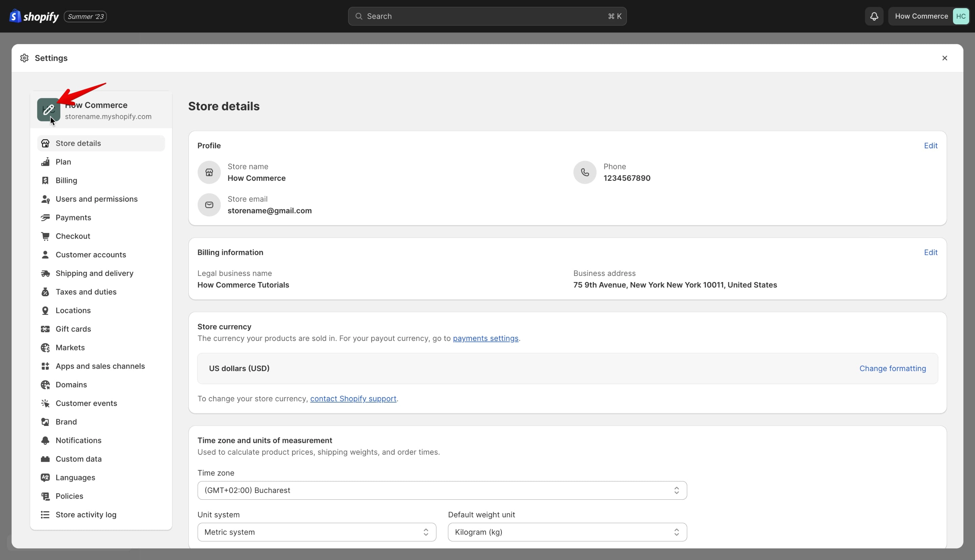Image resolution: width=975 pixels, height=560 pixels.
Task: Edit the Billing information section
Action: click(930, 252)
